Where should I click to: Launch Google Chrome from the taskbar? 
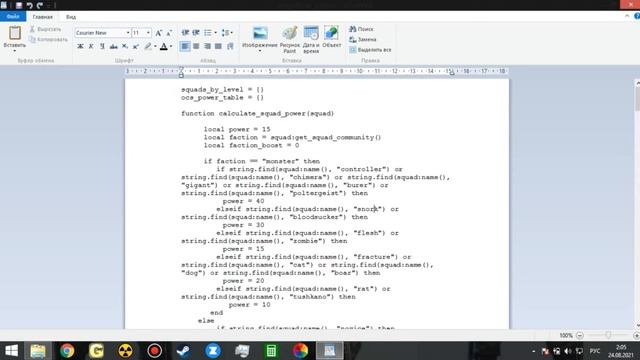pyautogui.click(x=67, y=351)
